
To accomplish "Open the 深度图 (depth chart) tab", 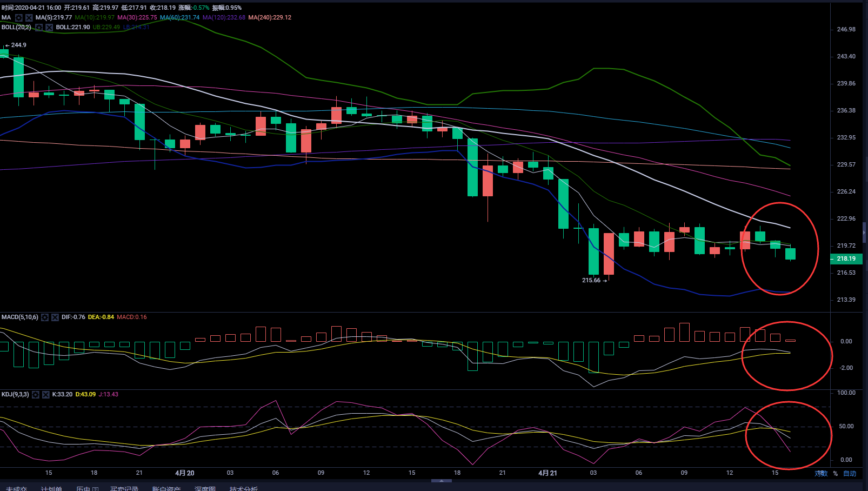I will coord(205,488).
